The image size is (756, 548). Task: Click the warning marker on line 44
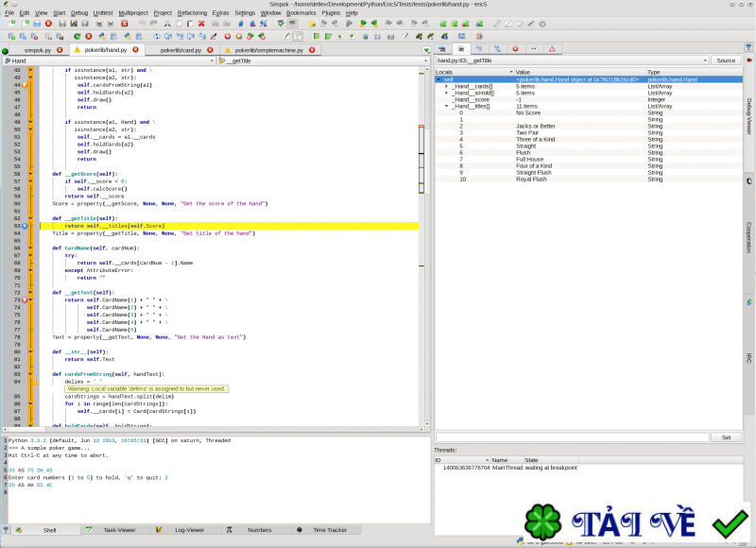[26, 85]
